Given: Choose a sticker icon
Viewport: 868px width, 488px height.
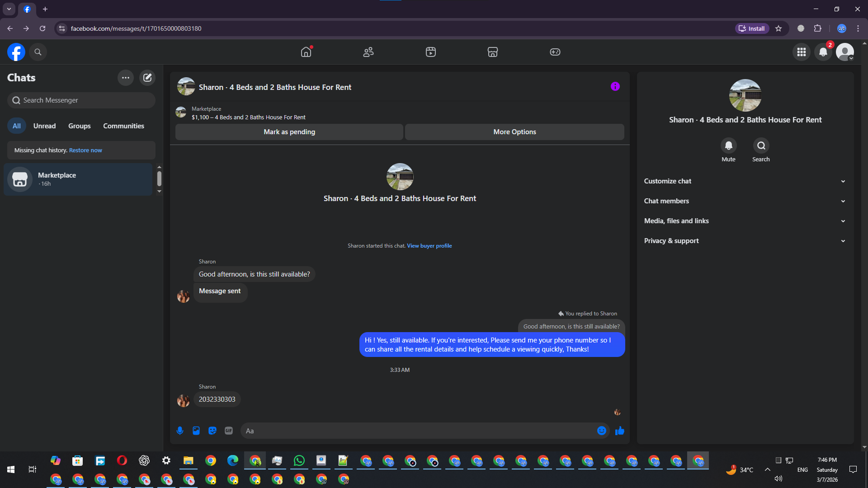Looking at the screenshot, I should [212, 431].
